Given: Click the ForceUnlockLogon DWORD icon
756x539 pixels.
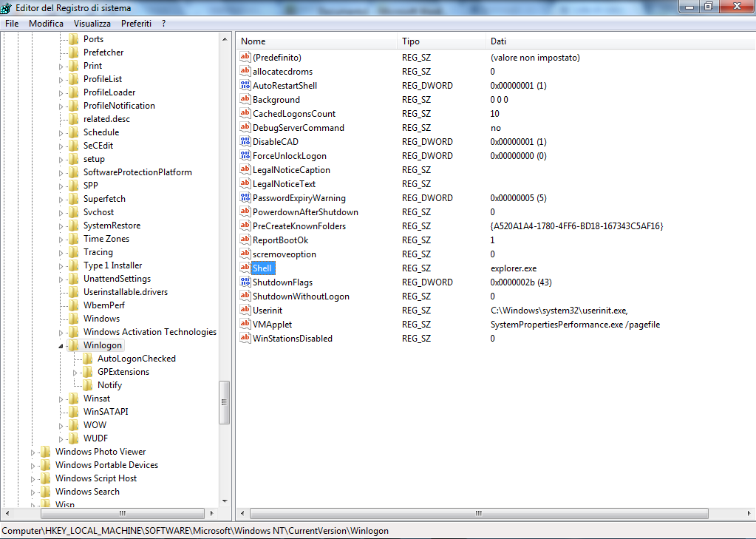Looking at the screenshot, I should (x=245, y=155).
